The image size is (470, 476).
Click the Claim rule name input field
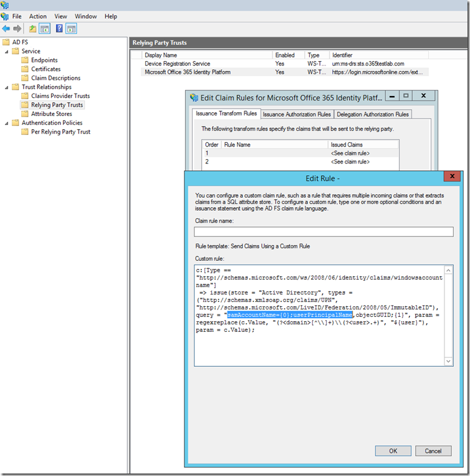[x=324, y=232]
